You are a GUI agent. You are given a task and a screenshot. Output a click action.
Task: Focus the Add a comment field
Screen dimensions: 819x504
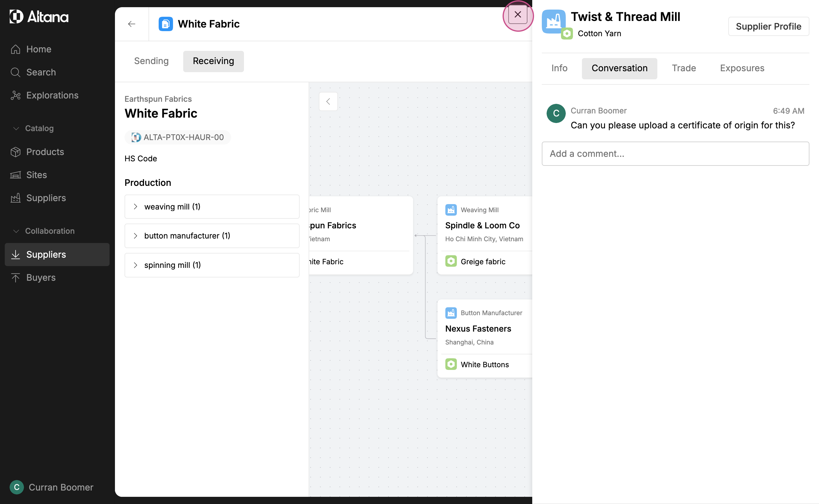(x=675, y=154)
